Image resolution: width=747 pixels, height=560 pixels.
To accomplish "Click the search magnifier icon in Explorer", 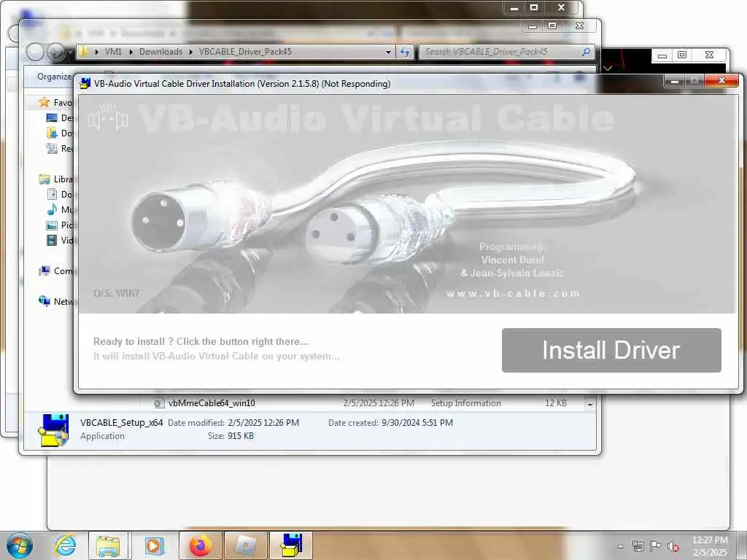I will click(587, 52).
